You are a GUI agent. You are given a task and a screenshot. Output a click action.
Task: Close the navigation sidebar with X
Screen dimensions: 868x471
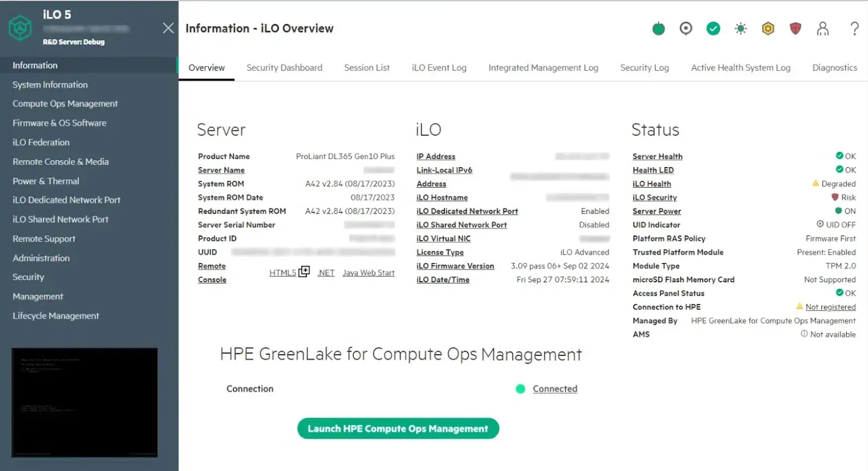pos(168,28)
